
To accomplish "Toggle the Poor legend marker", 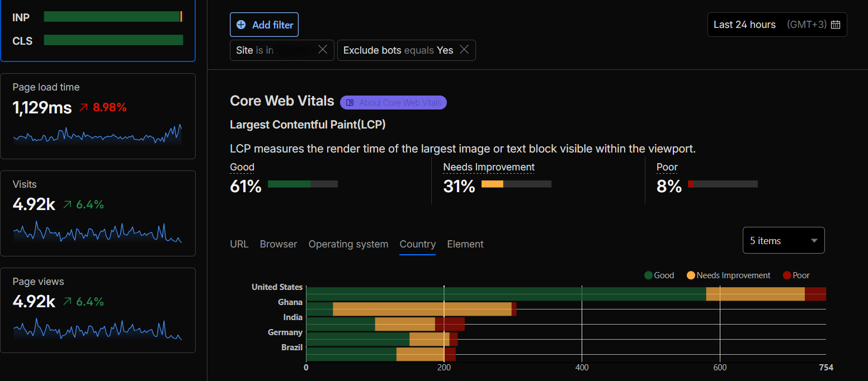I will pyautogui.click(x=787, y=275).
